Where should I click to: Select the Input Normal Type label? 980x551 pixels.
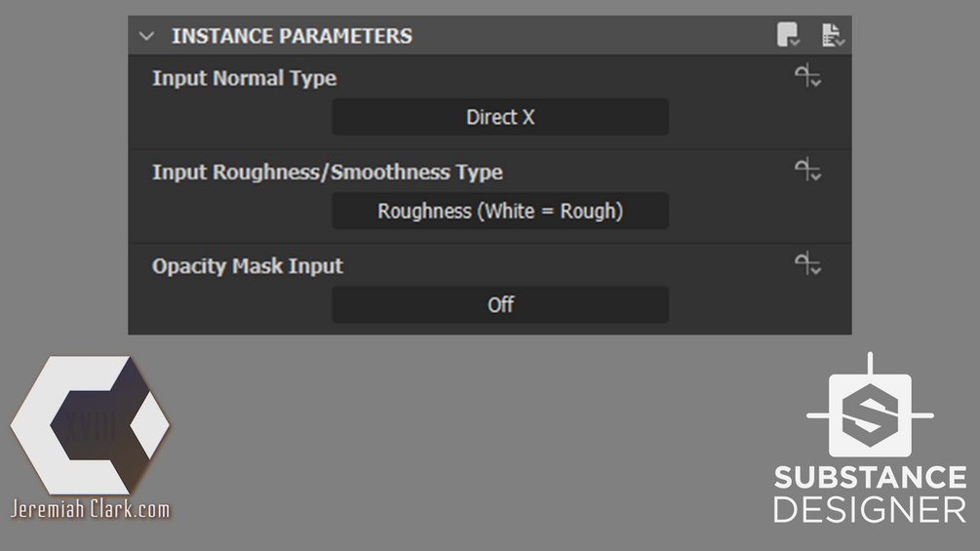(x=244, y=78)
